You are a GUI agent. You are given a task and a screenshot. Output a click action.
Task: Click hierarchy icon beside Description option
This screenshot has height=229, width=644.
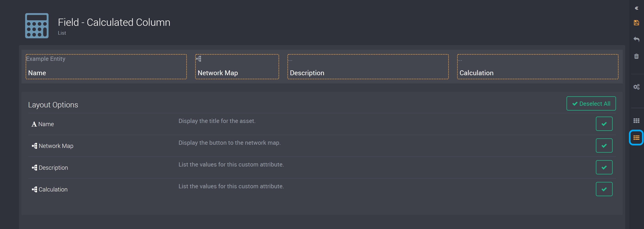(35, 168)
